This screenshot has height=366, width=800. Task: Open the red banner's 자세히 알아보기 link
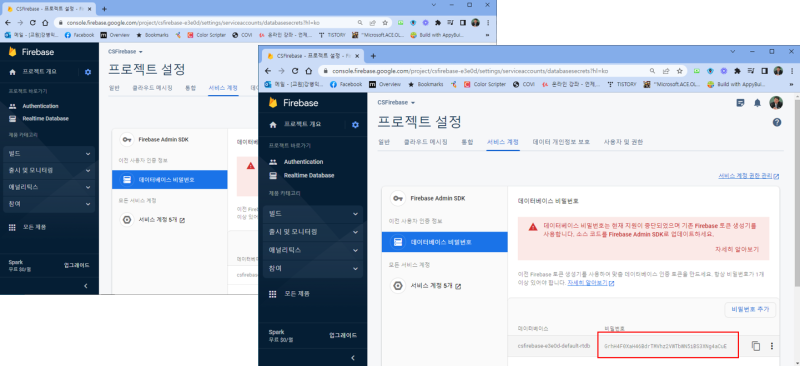tap(737, 250)
